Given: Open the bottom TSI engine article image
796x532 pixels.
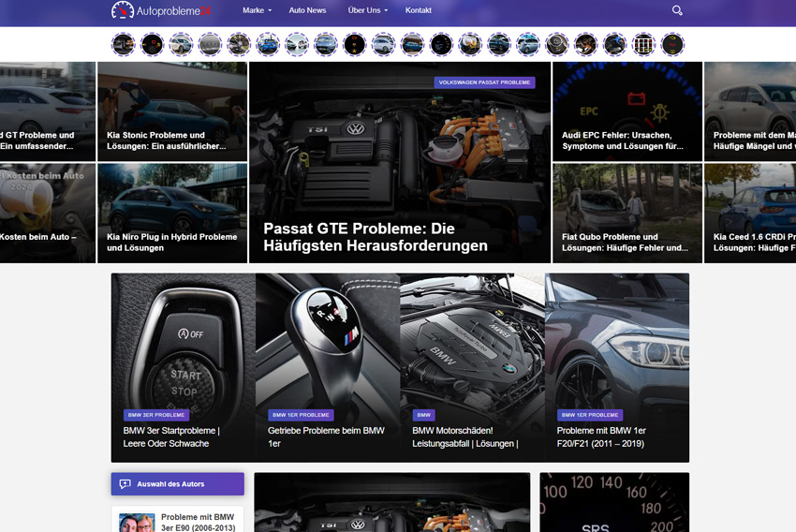Looking at the screenshot, I should click(x=392, y=503).
